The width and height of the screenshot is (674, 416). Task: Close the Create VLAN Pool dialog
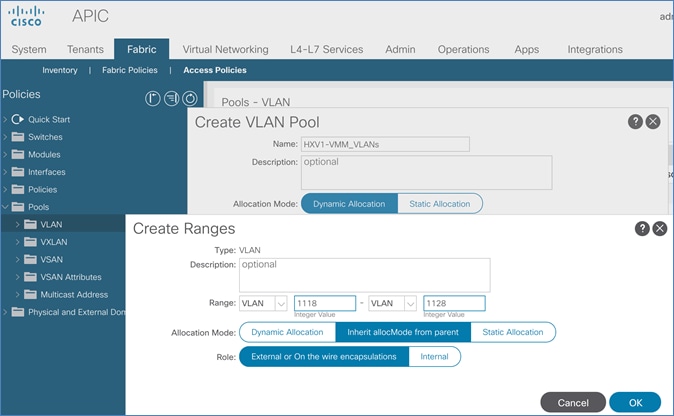tap(653, 122)
